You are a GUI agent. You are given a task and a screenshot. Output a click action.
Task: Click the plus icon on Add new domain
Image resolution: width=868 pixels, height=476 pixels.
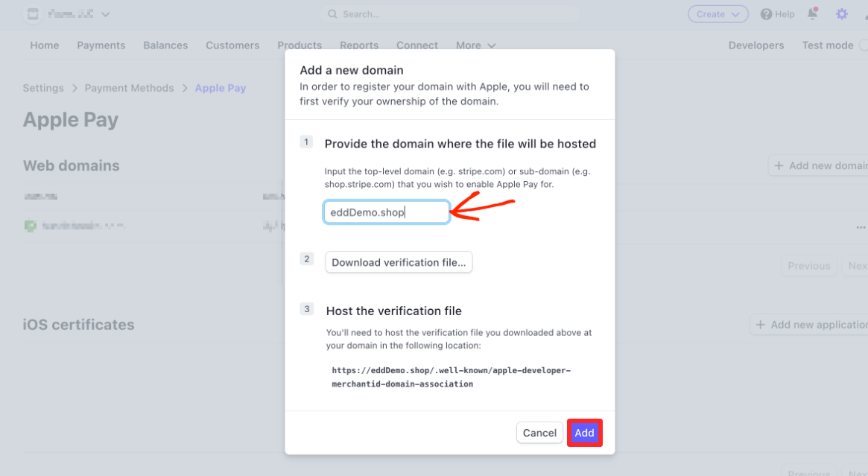click(779, 165)
